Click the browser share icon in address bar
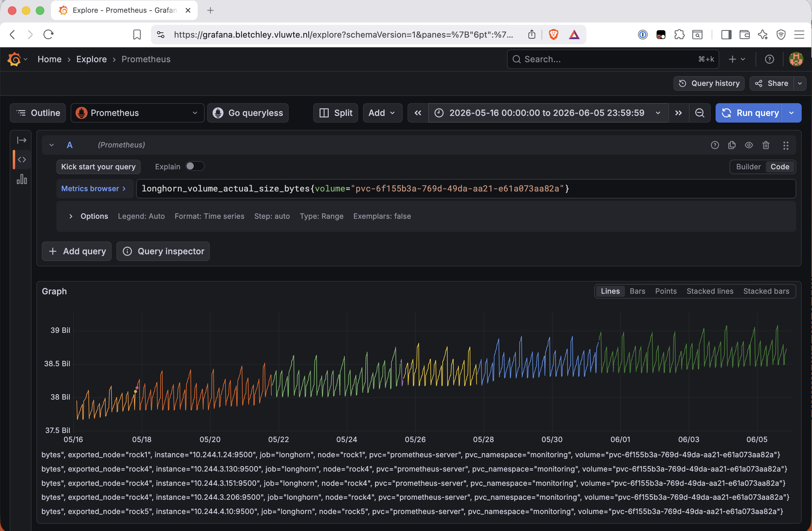The image size is (812, 531). [x=532, y=35]
